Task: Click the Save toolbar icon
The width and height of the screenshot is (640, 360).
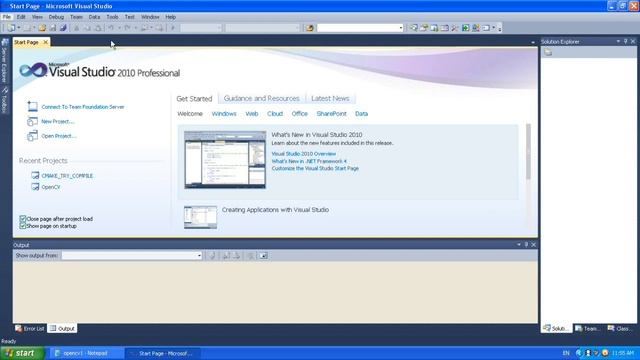Action: tap(53, 28)
